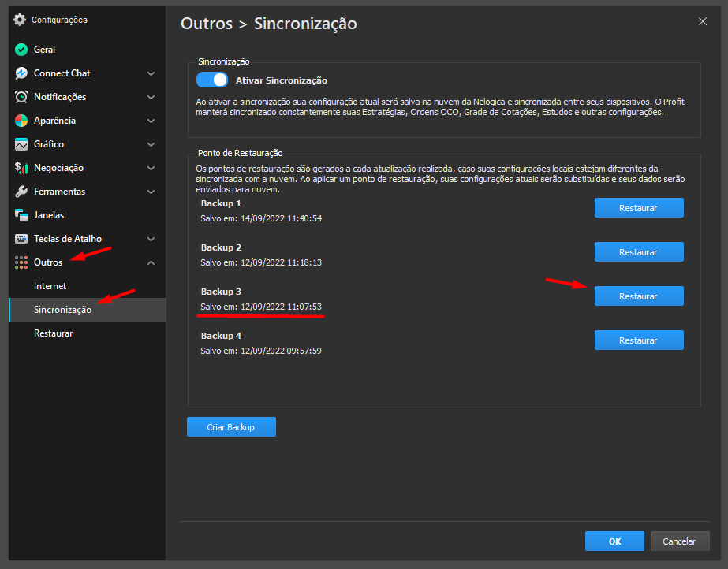
Task: Restore Backup 2 with its Restaurar button
Action: click(x=639, y=252)
